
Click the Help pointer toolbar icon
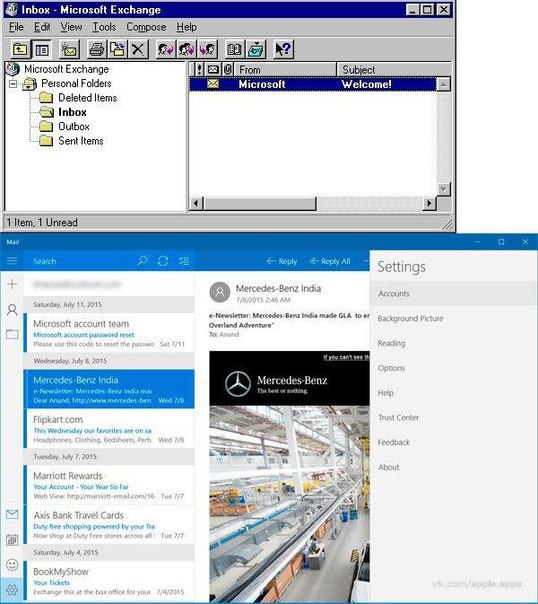click(283, 49)
